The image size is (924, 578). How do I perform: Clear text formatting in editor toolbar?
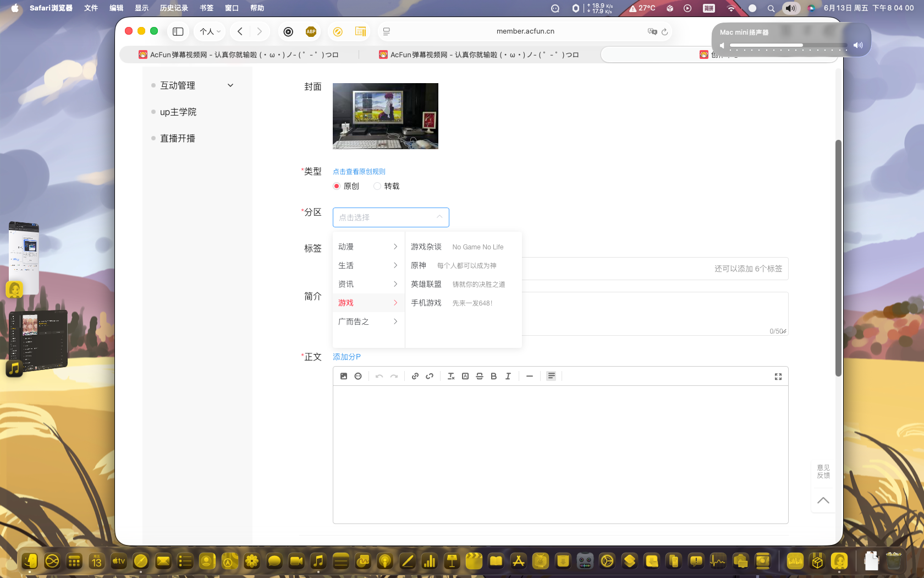click(451, 376)
